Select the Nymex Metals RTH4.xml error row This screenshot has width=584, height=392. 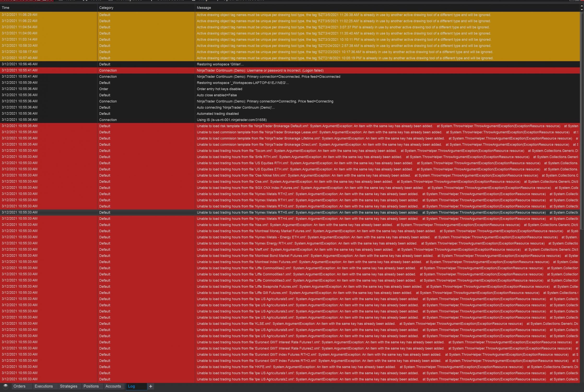(x=290, y=219)
